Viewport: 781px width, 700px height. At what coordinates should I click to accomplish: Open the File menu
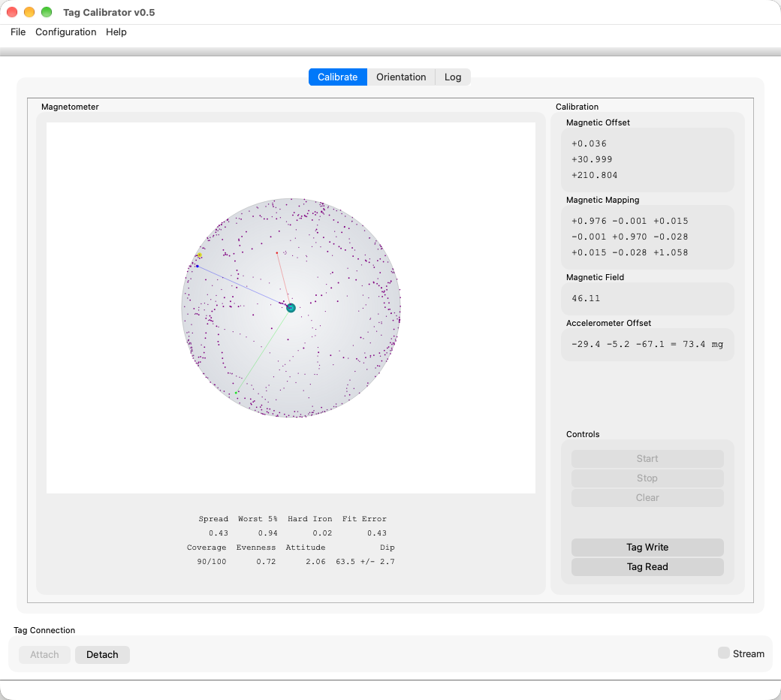click(18, 32)
